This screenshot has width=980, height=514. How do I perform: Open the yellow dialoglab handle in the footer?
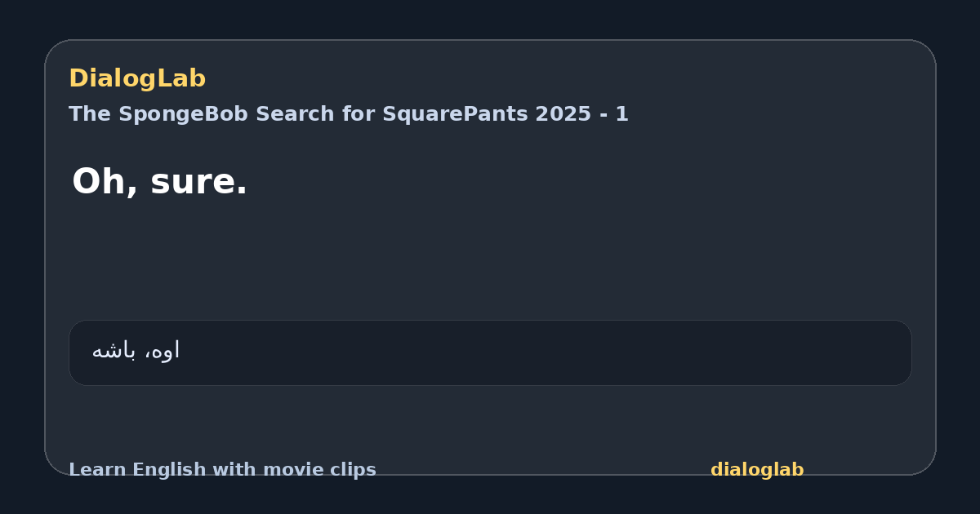pyautogui.click(x=757, y=470)
